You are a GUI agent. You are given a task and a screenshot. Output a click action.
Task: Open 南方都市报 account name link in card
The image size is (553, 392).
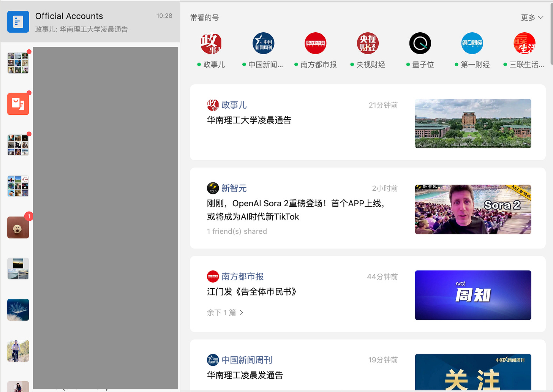[242, 277]
